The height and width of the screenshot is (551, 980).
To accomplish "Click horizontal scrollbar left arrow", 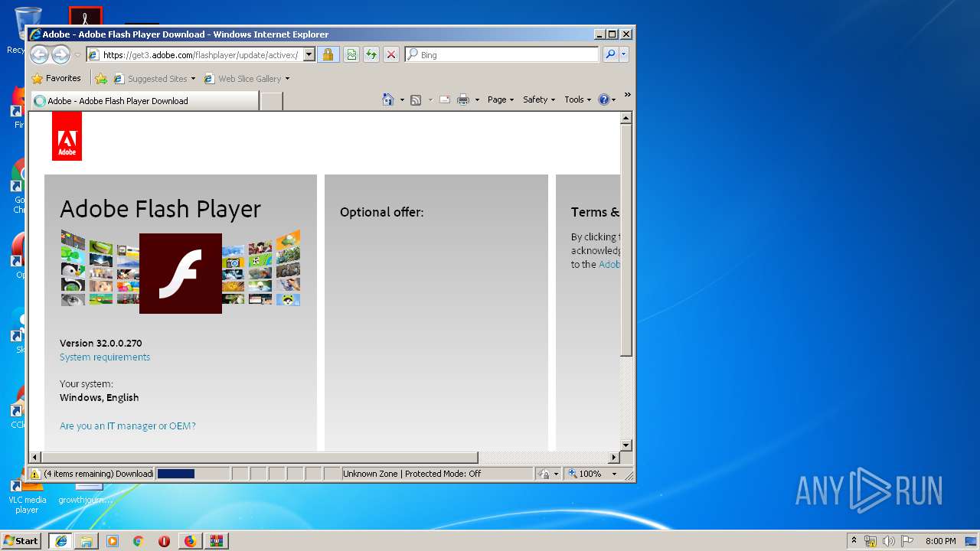I will [x=35, y=458].
